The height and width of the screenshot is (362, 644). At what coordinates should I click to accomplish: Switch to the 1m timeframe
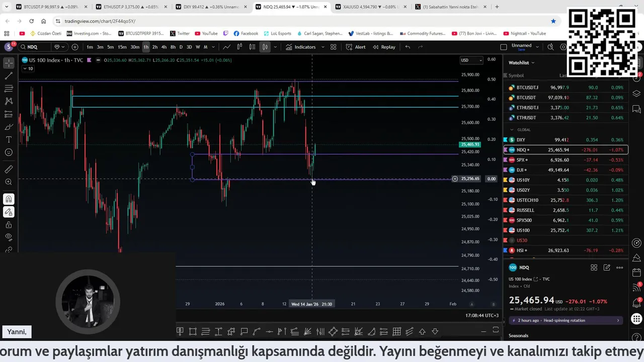(90, 47)
